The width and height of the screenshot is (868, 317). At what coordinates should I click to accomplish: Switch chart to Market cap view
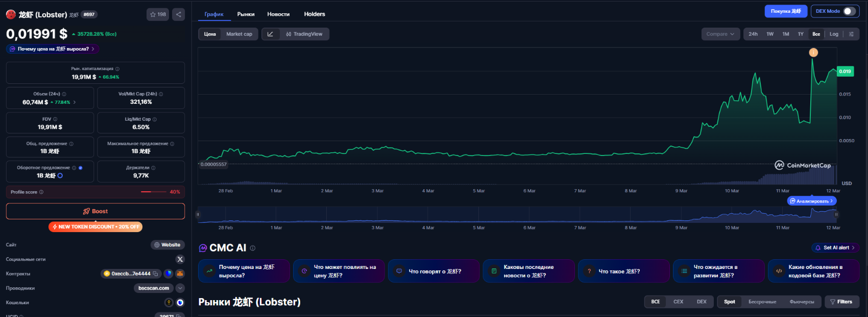click(239, 34)
